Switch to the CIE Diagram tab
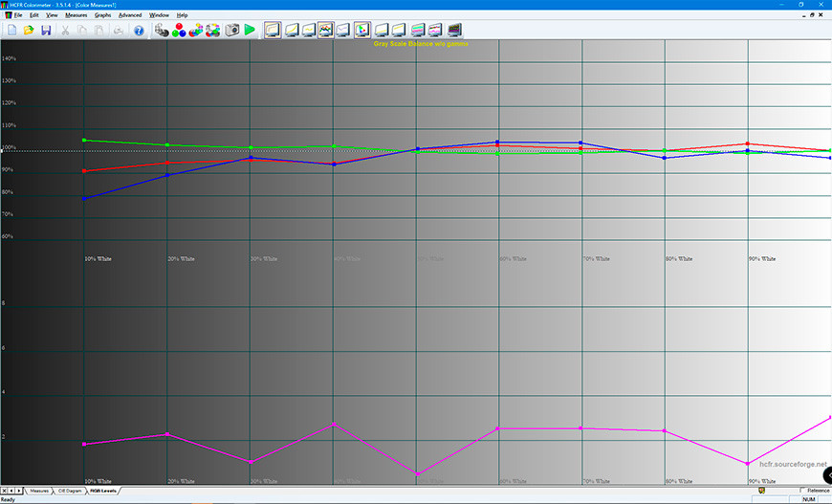This screenshot has height=504, width=832. tap(71, 491)
